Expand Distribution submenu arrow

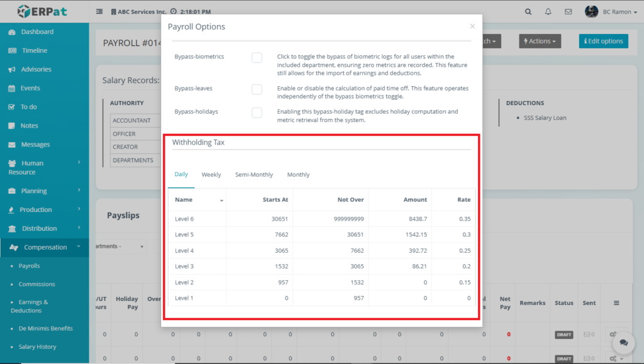click(79, 228)
